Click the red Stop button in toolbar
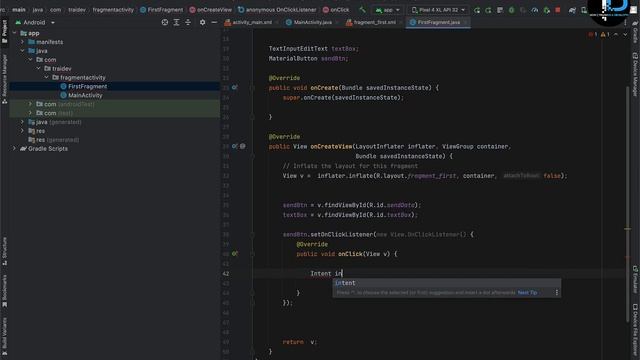This screenshot has width=640, height=360. (558, 10)
